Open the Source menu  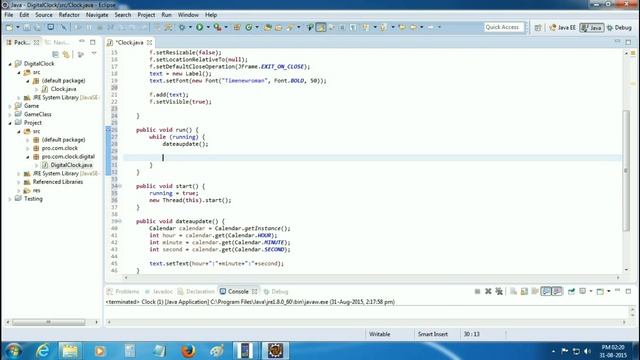[44, 15]
